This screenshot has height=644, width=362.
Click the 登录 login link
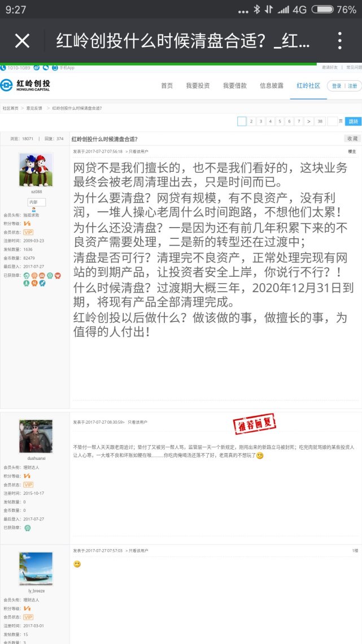(337, 86)
